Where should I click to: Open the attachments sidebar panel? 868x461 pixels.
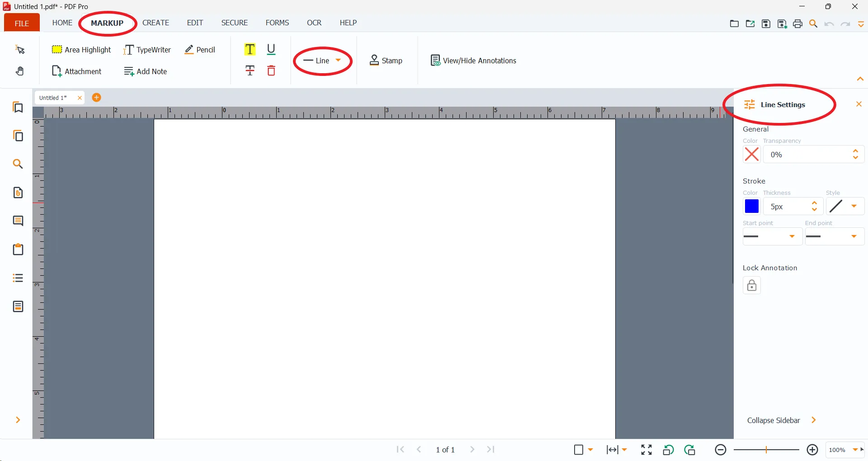coord(18,193)
